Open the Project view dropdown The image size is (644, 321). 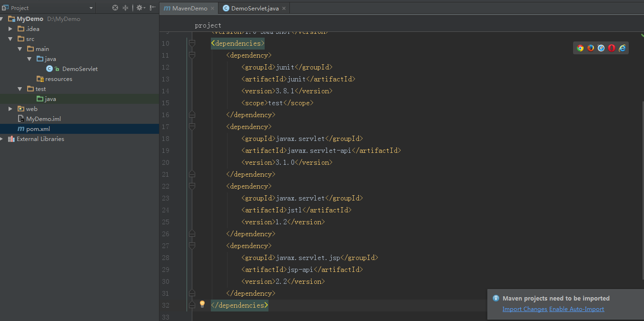91,8
